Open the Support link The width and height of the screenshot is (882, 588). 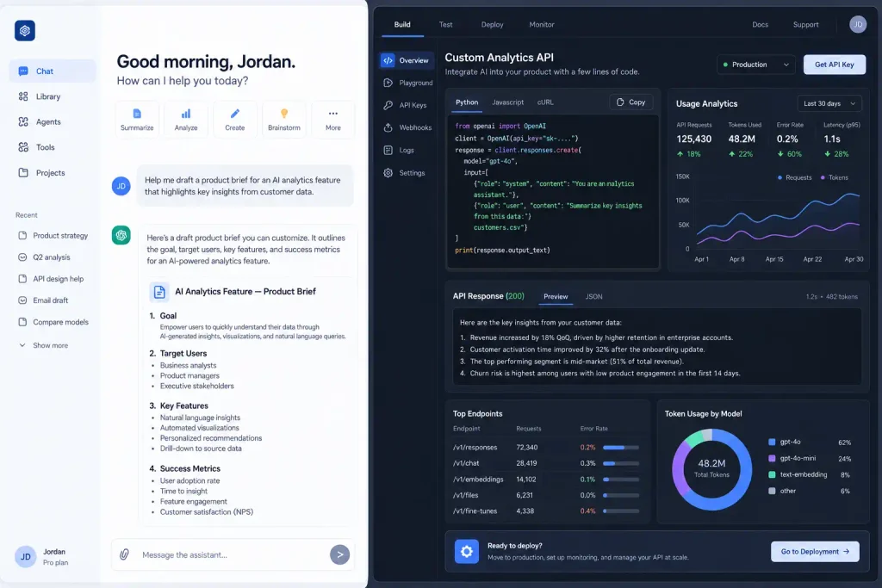coord(805,25)
